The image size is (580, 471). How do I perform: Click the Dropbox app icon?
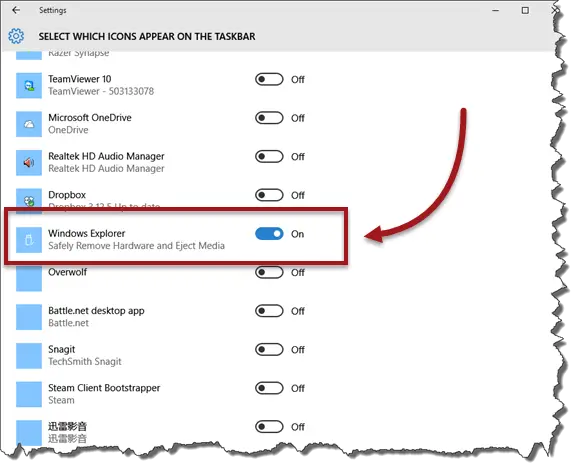[29, 201]
